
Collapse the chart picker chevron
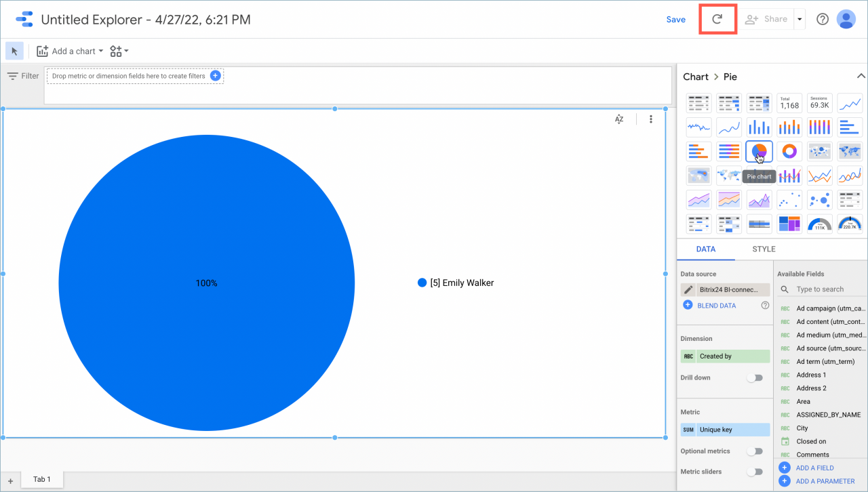tap(861, 76)
